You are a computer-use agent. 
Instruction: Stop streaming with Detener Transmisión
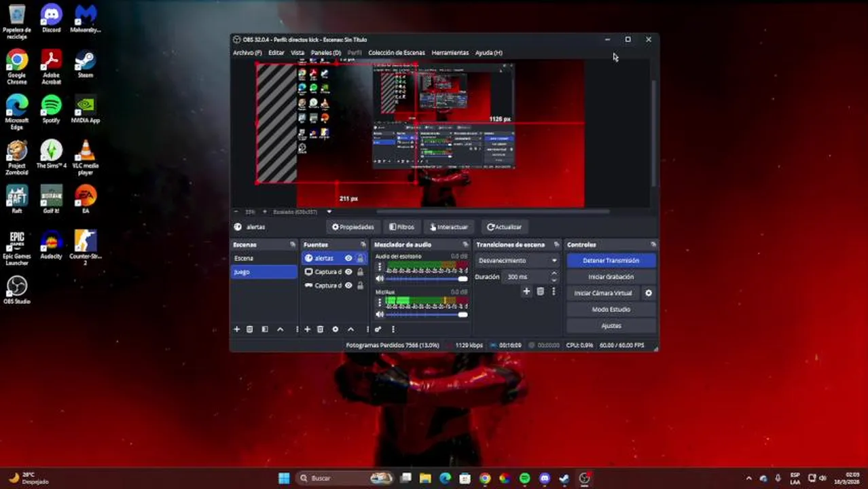pos(611,260)
